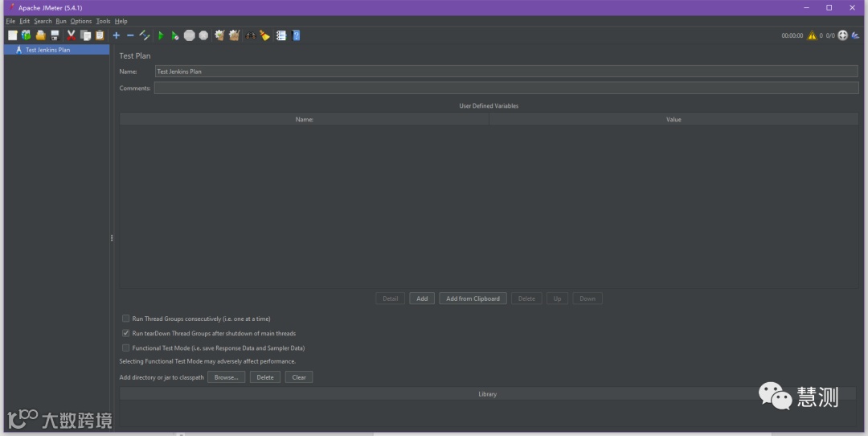Open the Help menu
This screenshot has height=436, width=868.
point(121,21)
